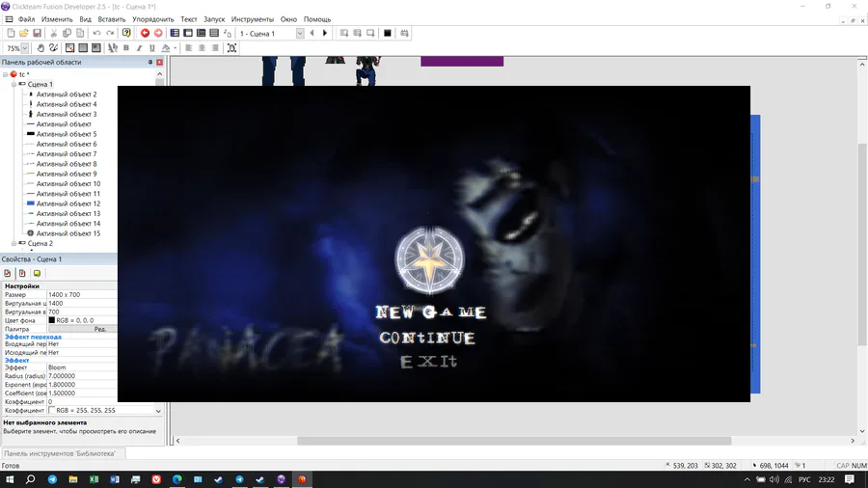
Task: Open the frame selector '1 - Сцена 1' dropdown
Action: click(x=300, y=33)
